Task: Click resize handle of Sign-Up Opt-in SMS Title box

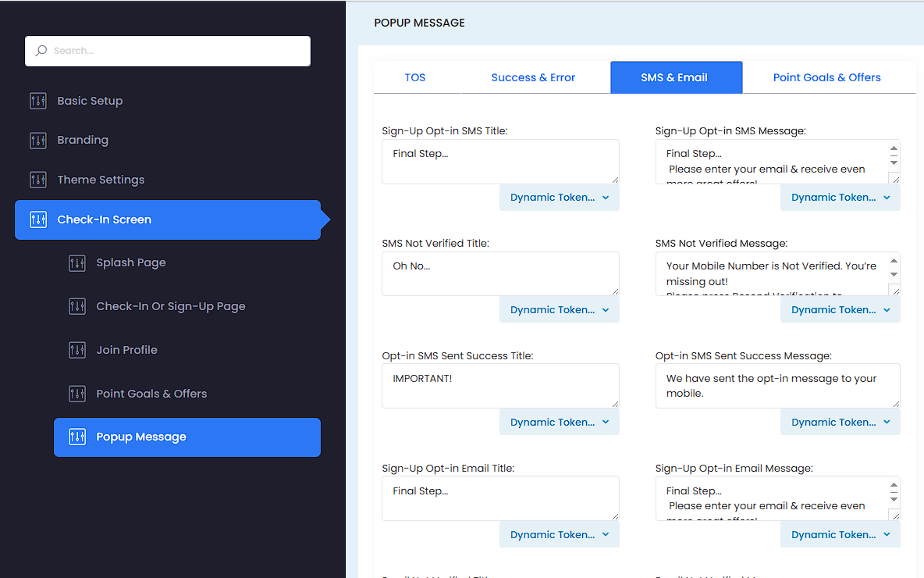Action: click(x=615, y=180)
